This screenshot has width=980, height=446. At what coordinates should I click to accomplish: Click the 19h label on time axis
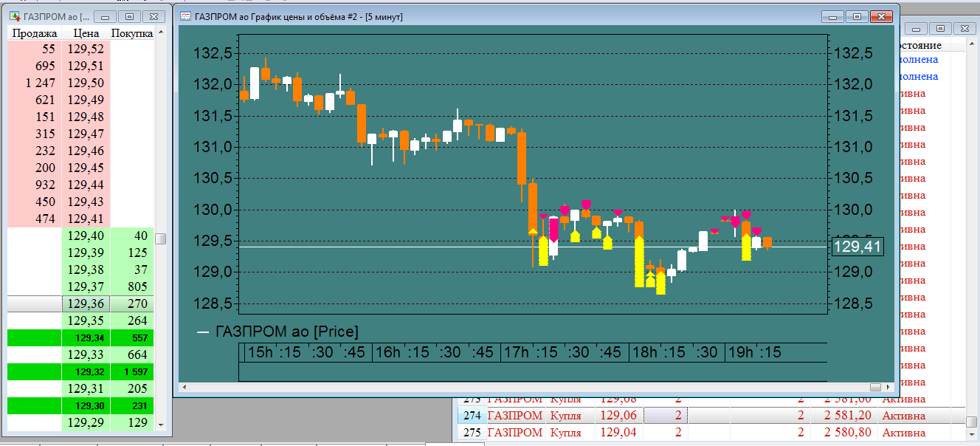[740, 352]
